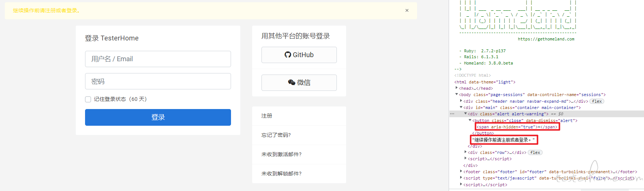Expand the header navbar div node
The width and height of the screenshot is (644, 191).
coord(461,101)
